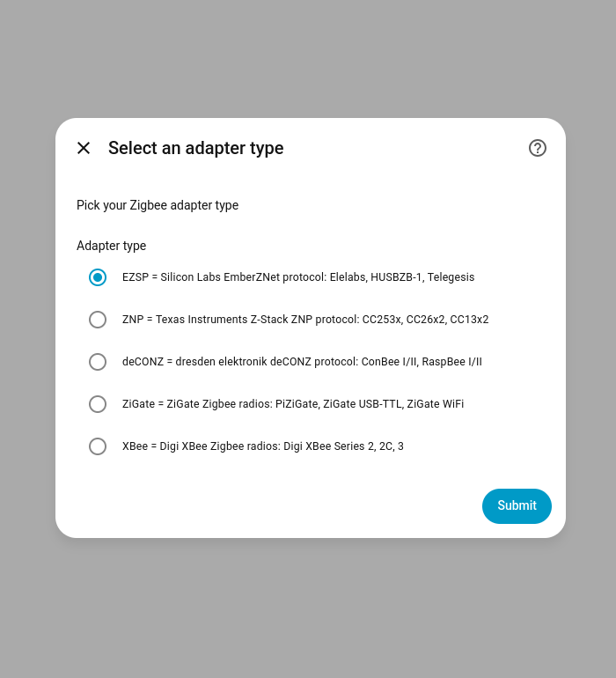This screenshot has width=616, height=678.
Task: Click the XBee Digi XBee label text
Action: pyautogui.click(x=262, y=446)
